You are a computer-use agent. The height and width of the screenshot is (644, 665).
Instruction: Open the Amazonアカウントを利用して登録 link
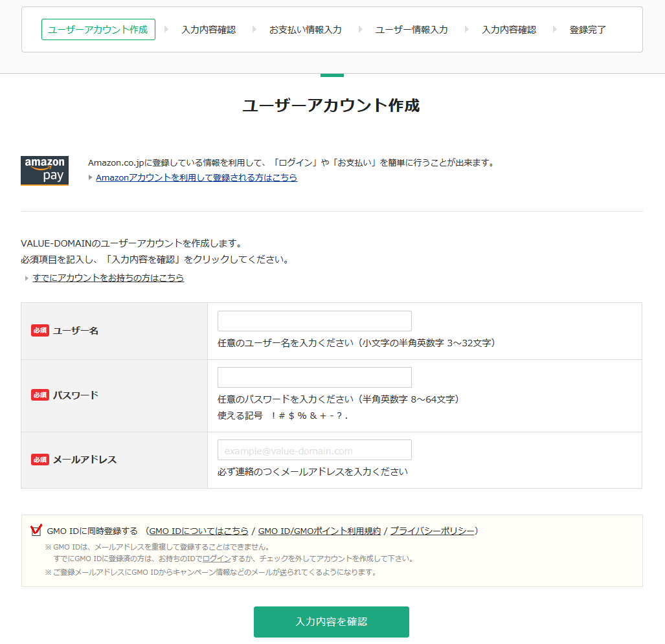pyautogui.click(x=196, y=177)
